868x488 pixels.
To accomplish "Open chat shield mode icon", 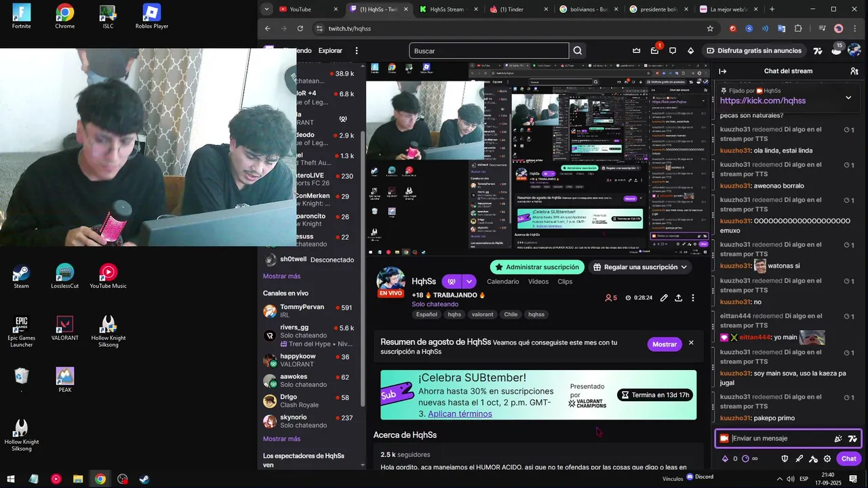I will (785, 459).
